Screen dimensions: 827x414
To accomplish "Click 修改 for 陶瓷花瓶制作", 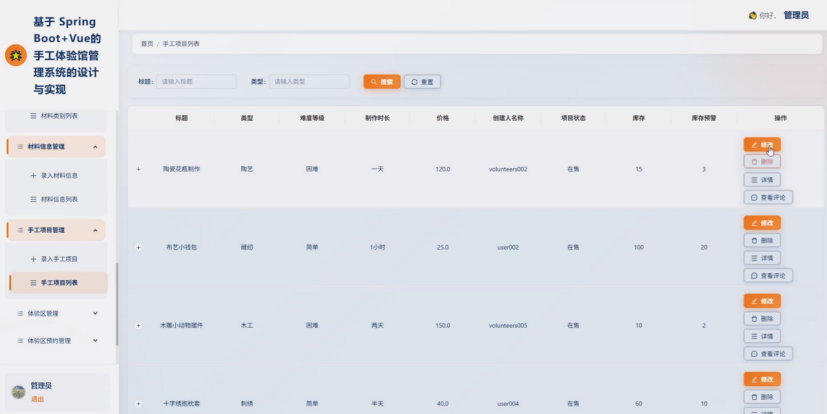I will tap(762, 145).
